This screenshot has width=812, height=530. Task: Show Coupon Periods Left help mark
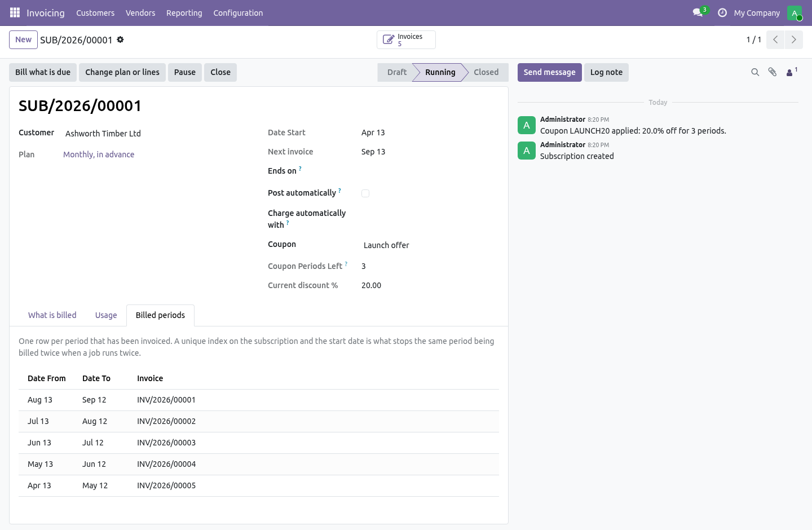tap(346, 264)
